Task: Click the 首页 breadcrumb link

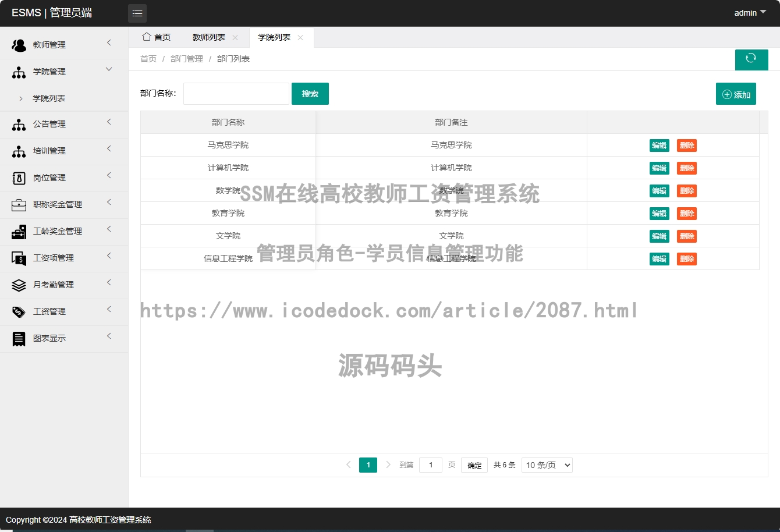Action: tap(148, 59)
